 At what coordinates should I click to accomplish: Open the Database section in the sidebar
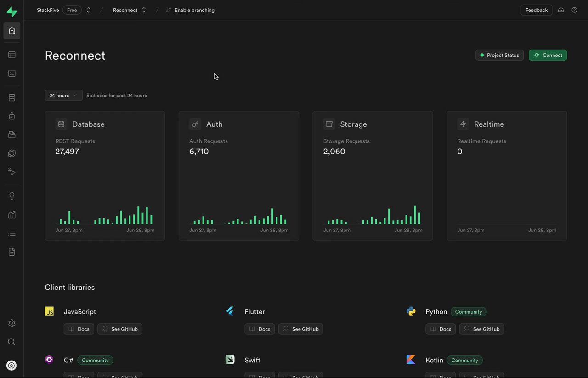(12, 98)
